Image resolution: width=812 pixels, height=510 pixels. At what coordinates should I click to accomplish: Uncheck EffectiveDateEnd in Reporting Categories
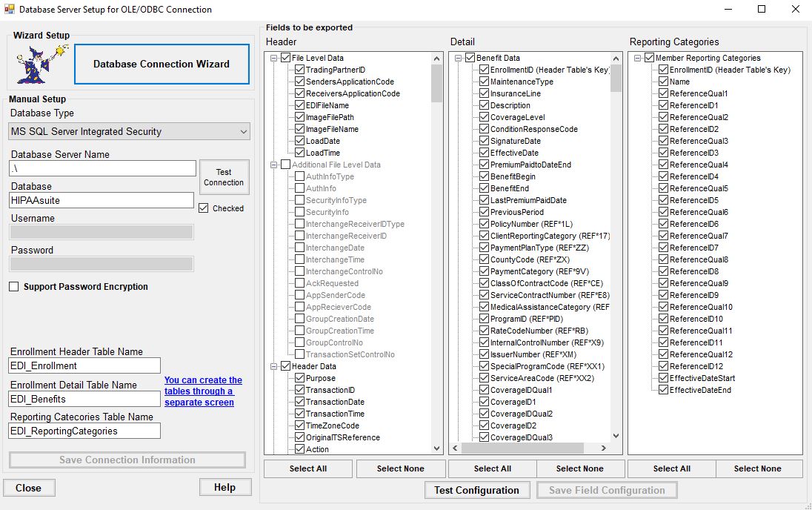click(x=663, y=390)
